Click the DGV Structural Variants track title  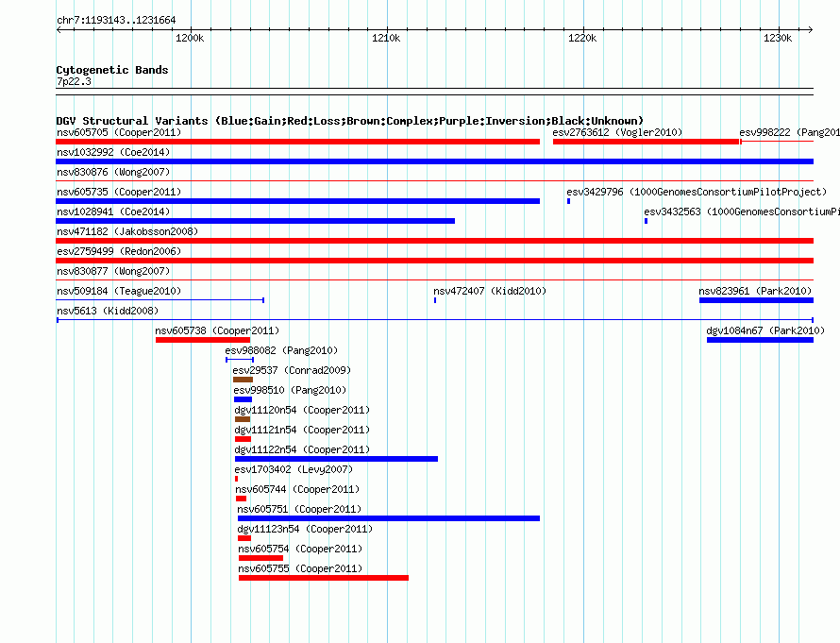tap(350, 121)
